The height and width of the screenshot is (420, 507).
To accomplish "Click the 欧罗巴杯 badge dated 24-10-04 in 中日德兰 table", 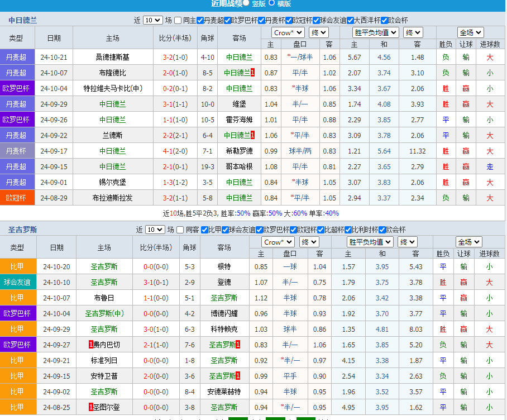I will point(17,88).
